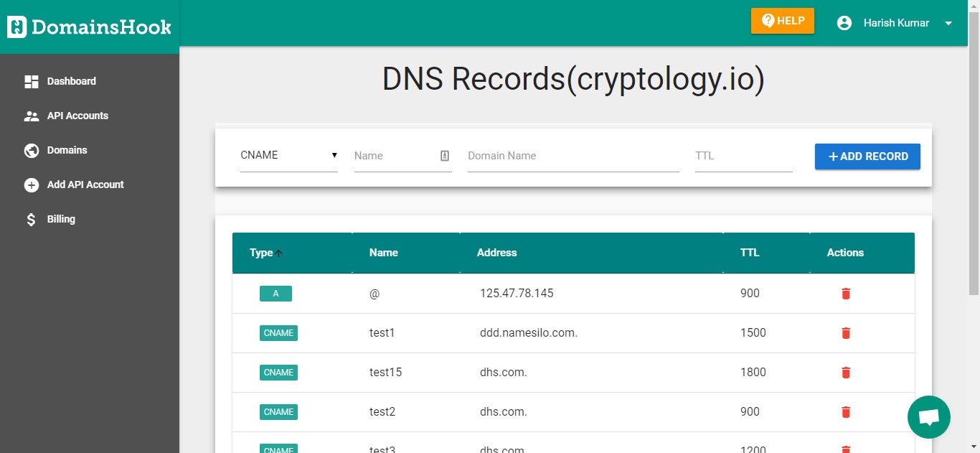
Task: Sort by the Name column header
Action: [x=384, y=253]
